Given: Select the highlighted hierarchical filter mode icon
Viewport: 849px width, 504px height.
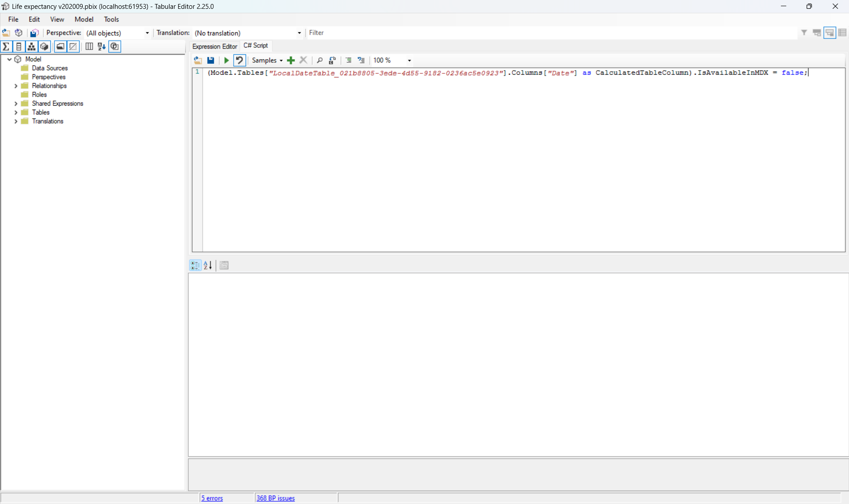Looking at the screenshot, I should (830, 33).
